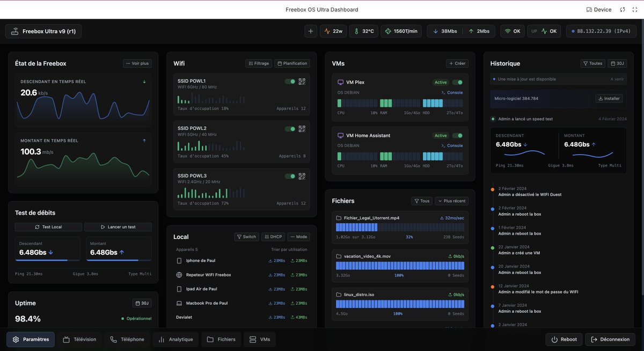Open the Mode menu in Local panel
Viewport: 644px width, 351px height.
coord(299,237)
